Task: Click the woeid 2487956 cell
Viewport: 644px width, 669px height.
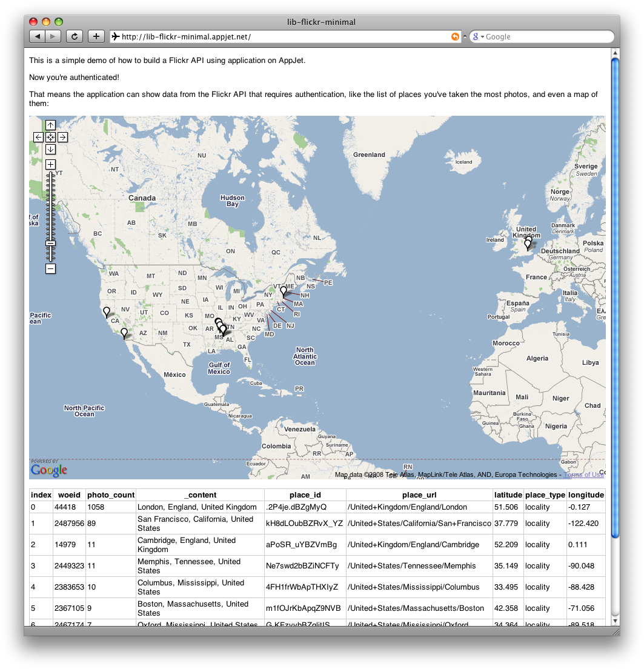Action: [x=69, y=524]
